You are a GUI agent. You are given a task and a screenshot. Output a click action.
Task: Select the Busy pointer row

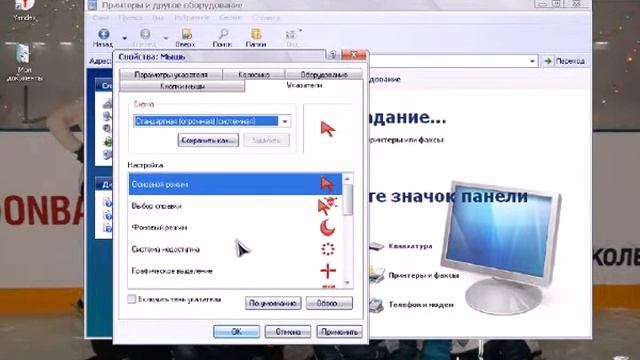tap(236, 249)
